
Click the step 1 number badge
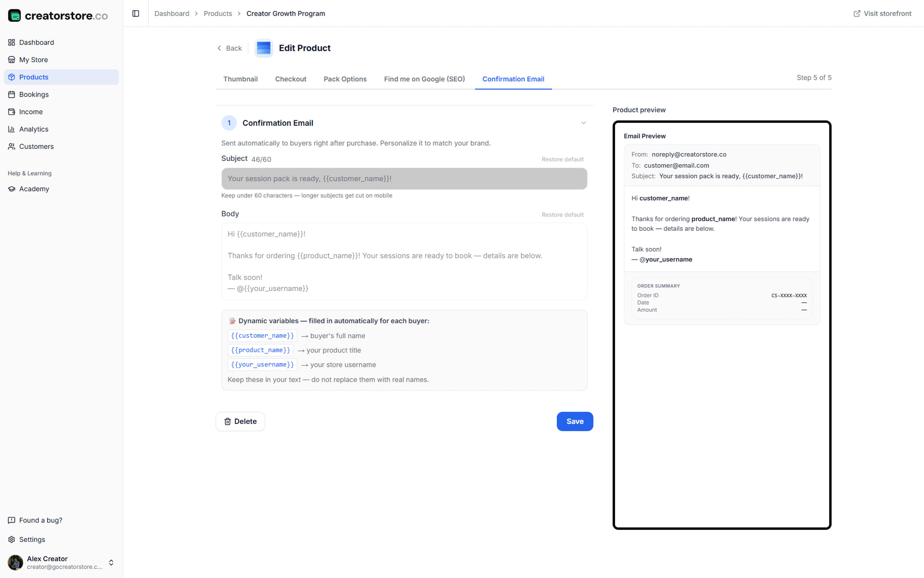pyautogui.click(x=229, y=123)
